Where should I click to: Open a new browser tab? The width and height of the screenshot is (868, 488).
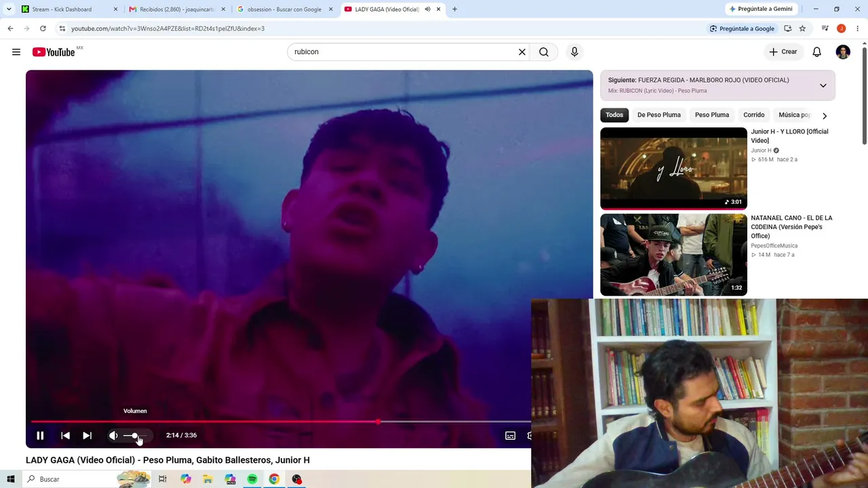[454, 9]
